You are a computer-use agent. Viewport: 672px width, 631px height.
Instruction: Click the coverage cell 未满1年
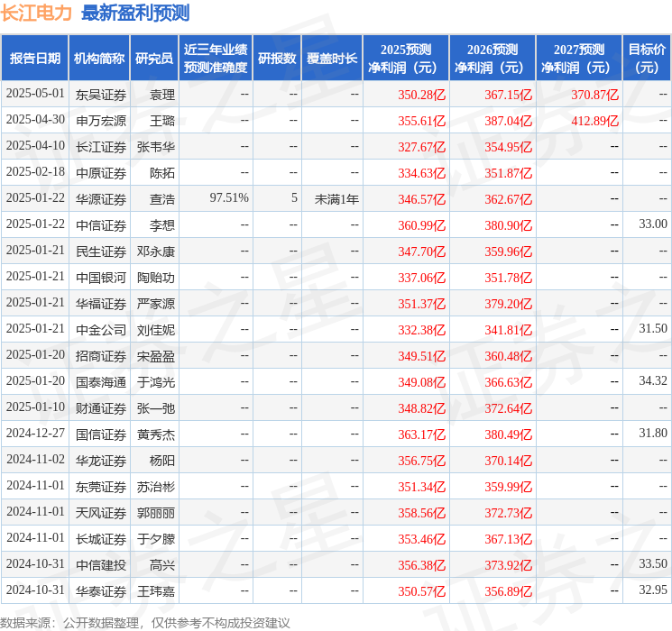[336, 199]
